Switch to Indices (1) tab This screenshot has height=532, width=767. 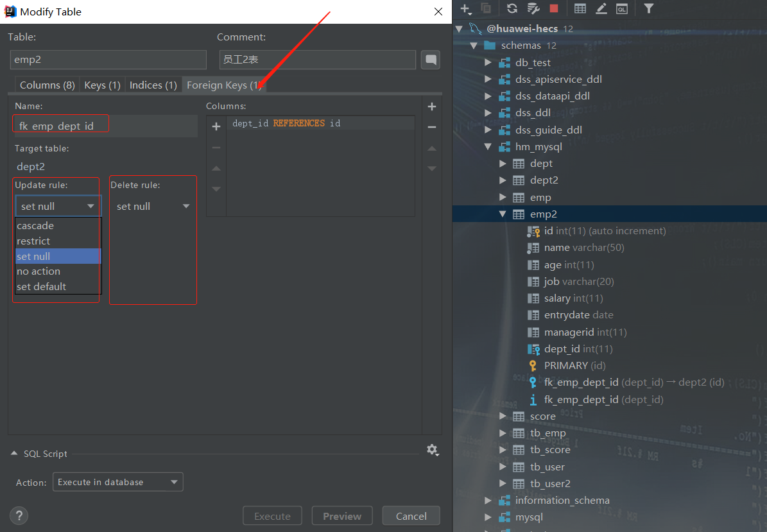(153, 85)
